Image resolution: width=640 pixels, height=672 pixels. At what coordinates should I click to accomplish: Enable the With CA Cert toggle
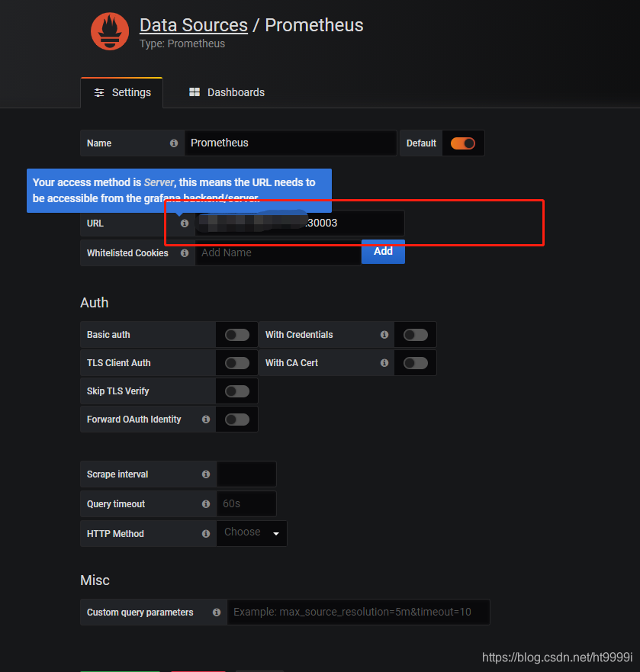pos(416,363)
